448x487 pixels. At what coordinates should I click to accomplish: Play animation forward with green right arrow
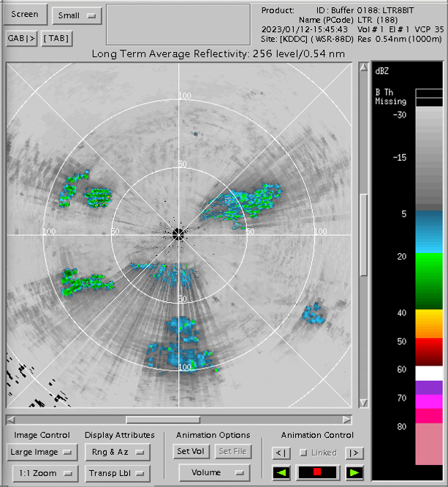(354, 472)
